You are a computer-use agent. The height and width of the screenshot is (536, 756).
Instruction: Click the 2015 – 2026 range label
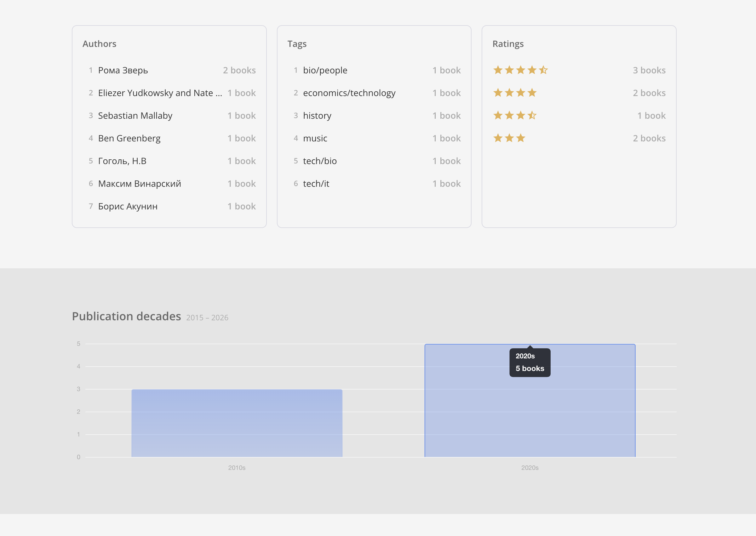(x=207, y=317)
